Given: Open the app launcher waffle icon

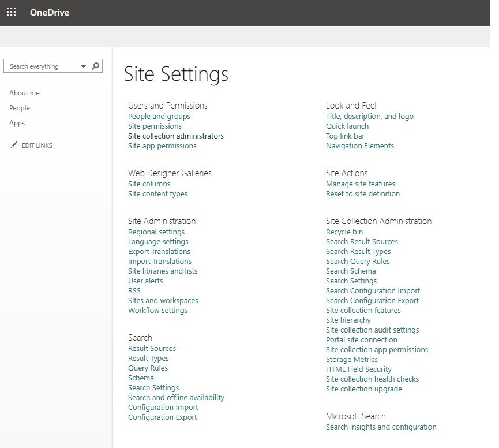Looking at the screenshot, I should pos(12,13).
